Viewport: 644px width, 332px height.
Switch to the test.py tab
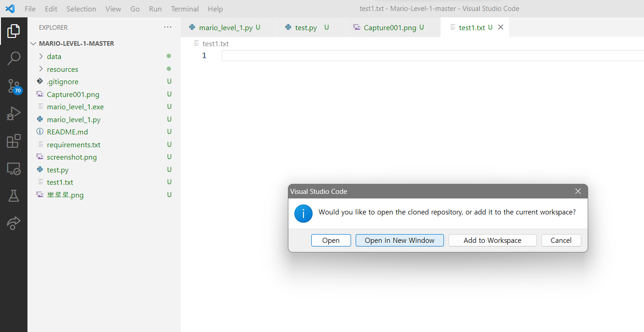point(311,27)
